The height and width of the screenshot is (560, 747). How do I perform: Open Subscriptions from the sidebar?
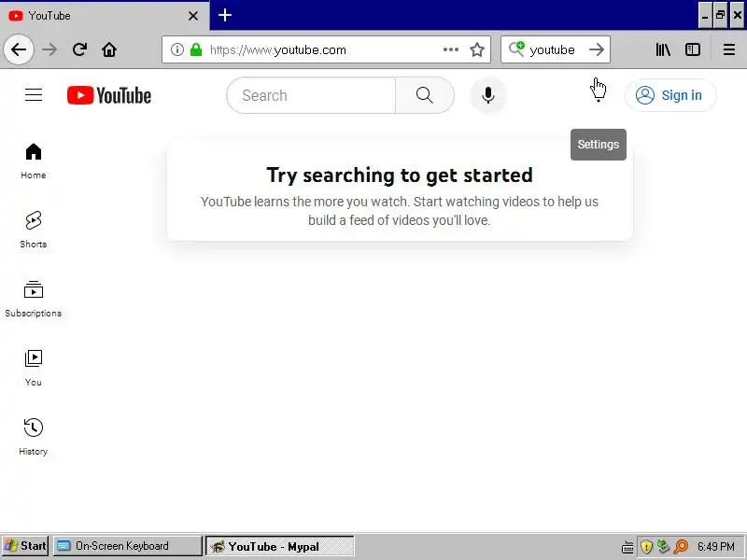[x=34, y=299]
